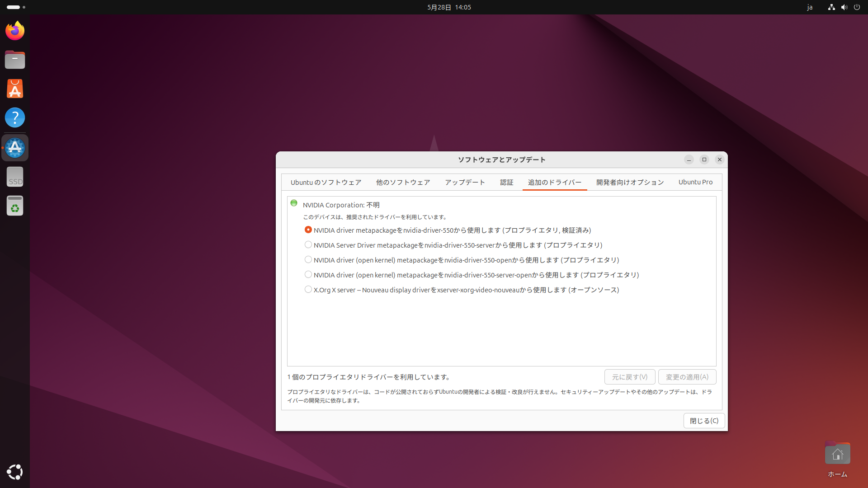Open the Files manager in dock

pos(15,60)
